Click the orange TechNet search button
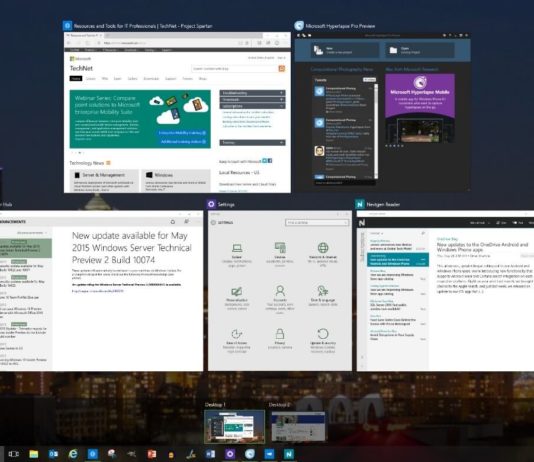This screenshot has width=534, height=462. 282,69
